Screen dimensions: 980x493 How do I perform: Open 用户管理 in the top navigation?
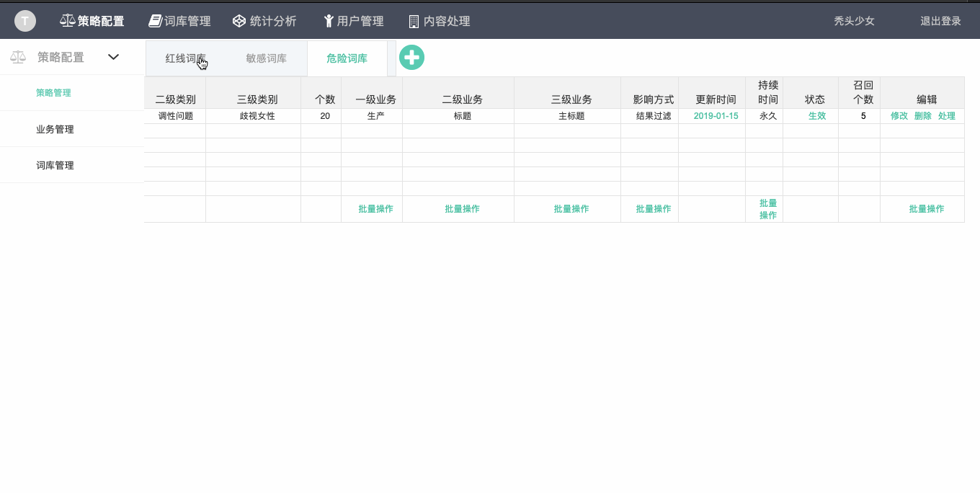(x=360, y=21)
